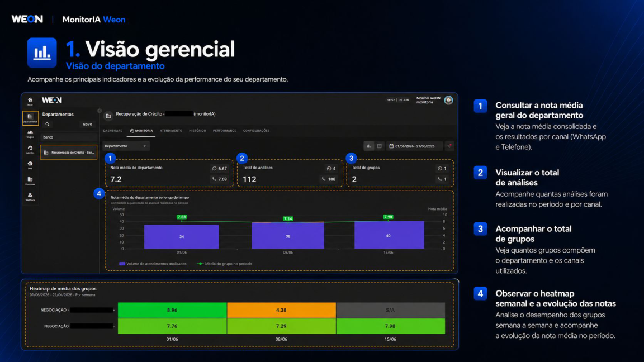This screenshot has width=644, height=362.
Task: Open the Bots sidebar icon
Action: coord(30,165)
